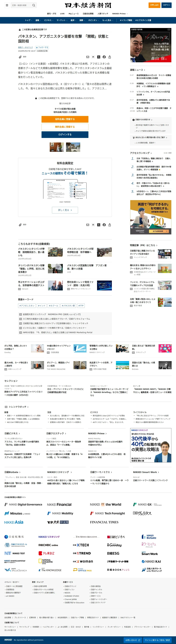Open the #トランプ関税 topic link
Viewport: 176px width, 644px height.
click(126, 20)
